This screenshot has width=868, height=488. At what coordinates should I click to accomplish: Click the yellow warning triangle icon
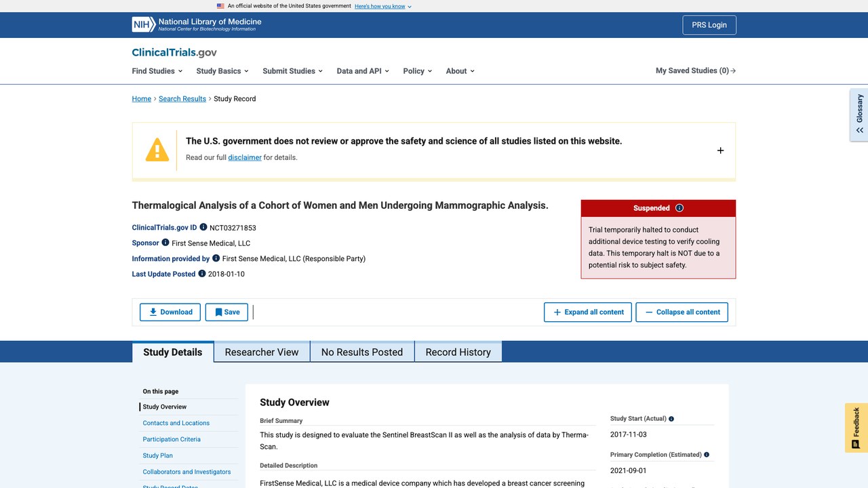tap(157, 150)
